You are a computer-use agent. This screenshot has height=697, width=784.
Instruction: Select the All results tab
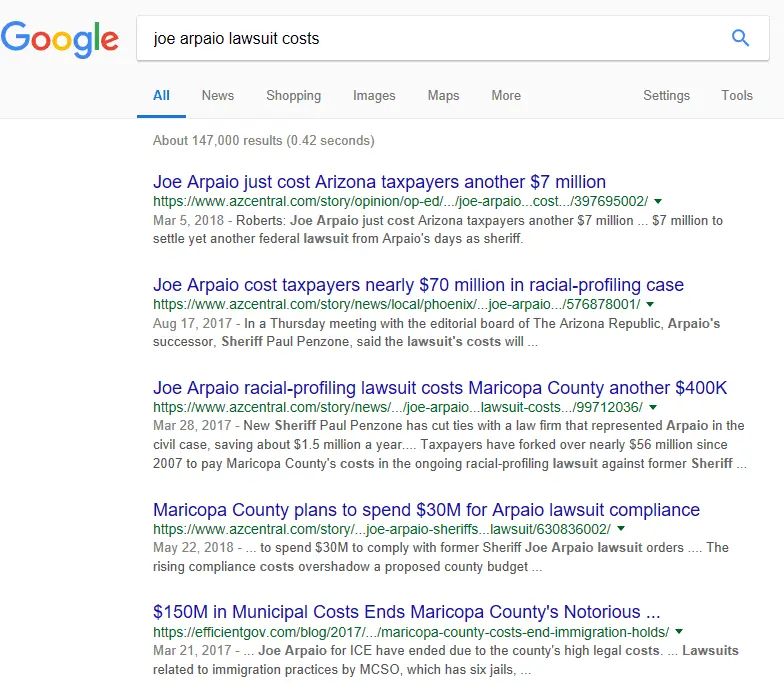161,96
